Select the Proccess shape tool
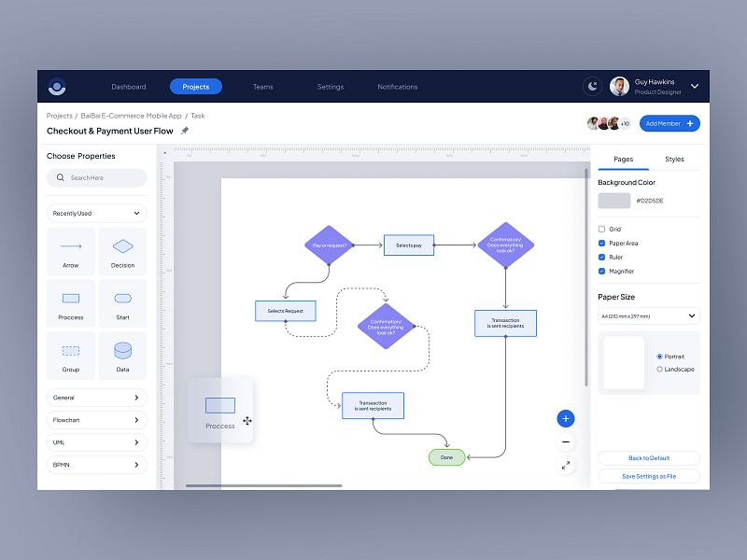The height and width of the screenshot is (560, 747). coord(70,302)
